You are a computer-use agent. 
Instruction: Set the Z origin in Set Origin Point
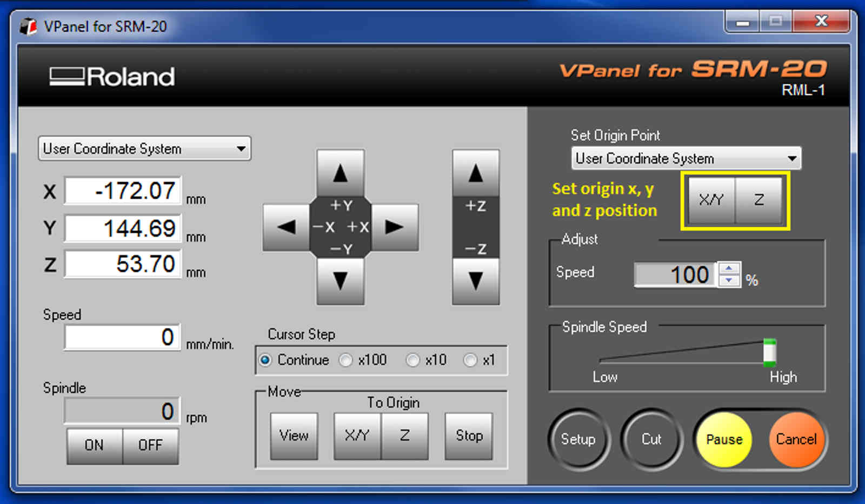[x=758, y=200]
